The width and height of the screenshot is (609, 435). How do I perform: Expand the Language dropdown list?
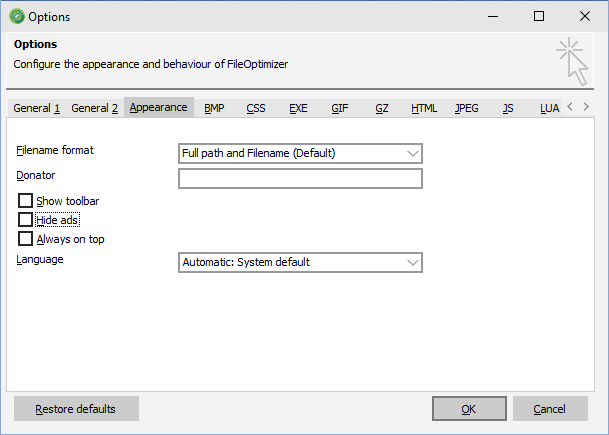pos(300,263)
